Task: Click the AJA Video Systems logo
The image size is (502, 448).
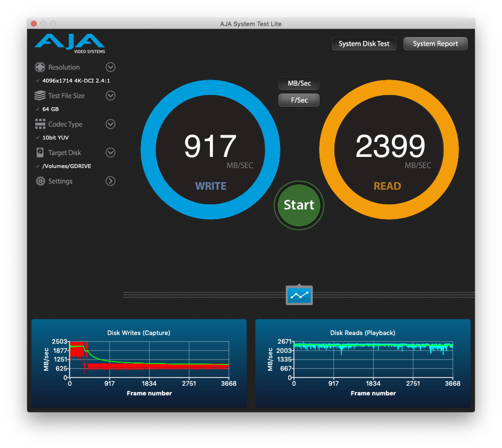Action: point(70,44)
